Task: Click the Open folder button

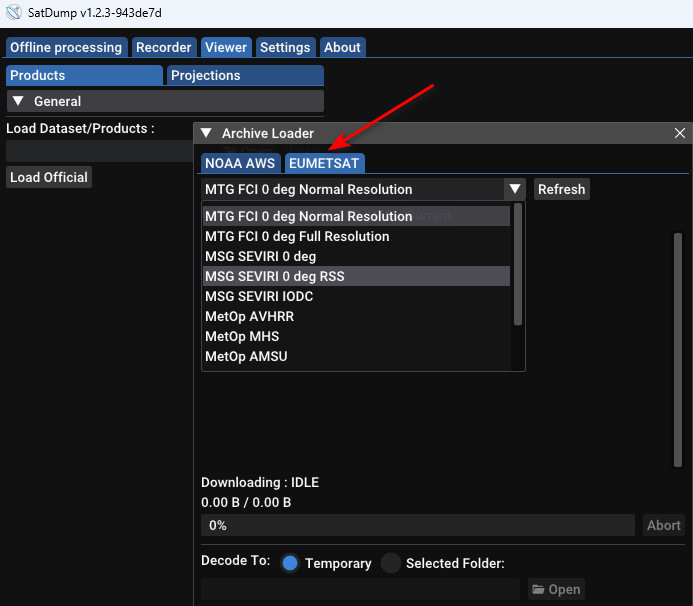Action: coord(555,589)
